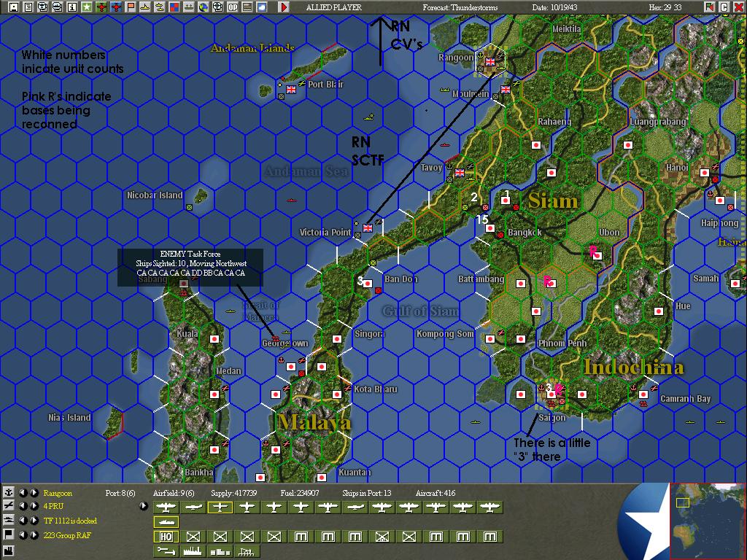Screen dimensions: 747x560
Task: Click the '4 PRU' unit name
Action: (53, 507)
